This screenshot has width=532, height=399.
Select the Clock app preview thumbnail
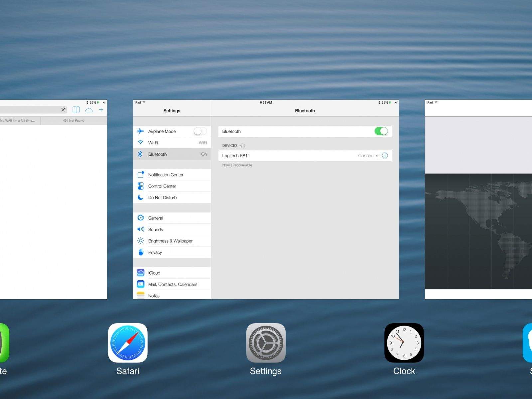pyautogui.click(x=478, y=199)
